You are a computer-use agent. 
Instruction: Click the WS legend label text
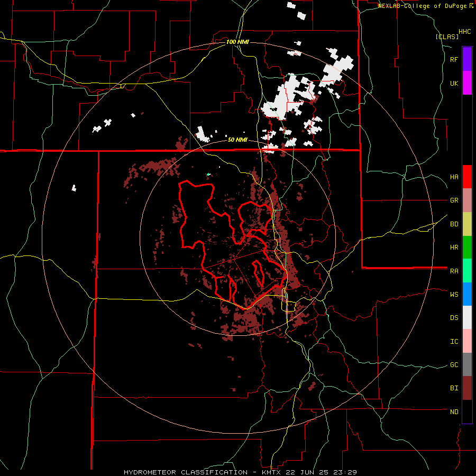pos(454,295)
